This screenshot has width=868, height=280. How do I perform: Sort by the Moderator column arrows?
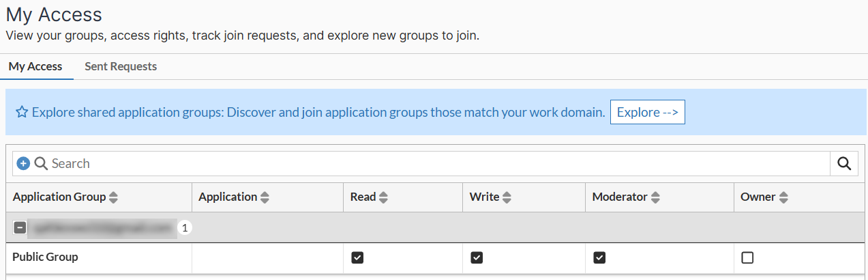pos(655,197)
